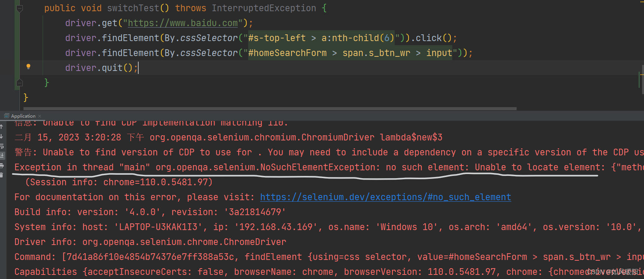
Task: Click the 'driver.quit();' line
Action: pyautogui.click(x=102, y=68)
